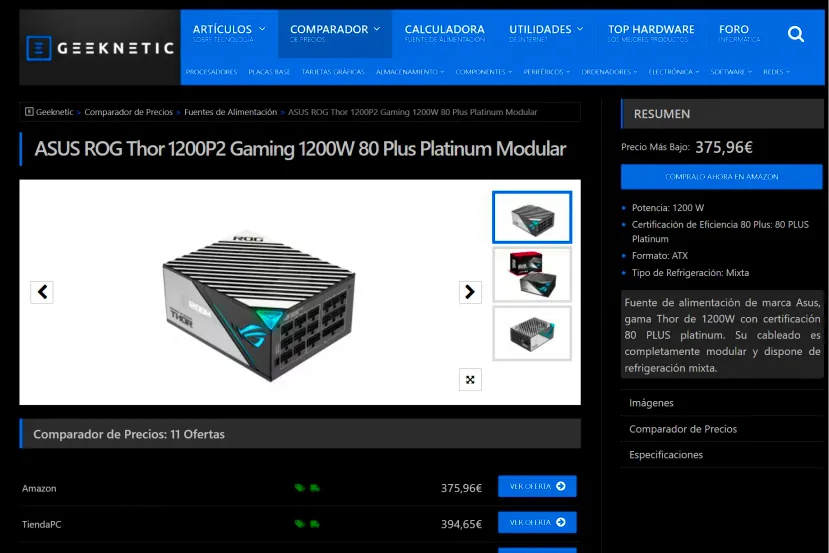Show previous product image arrow
The height and width of the screenshot is (553, 829).
(42, 292)
